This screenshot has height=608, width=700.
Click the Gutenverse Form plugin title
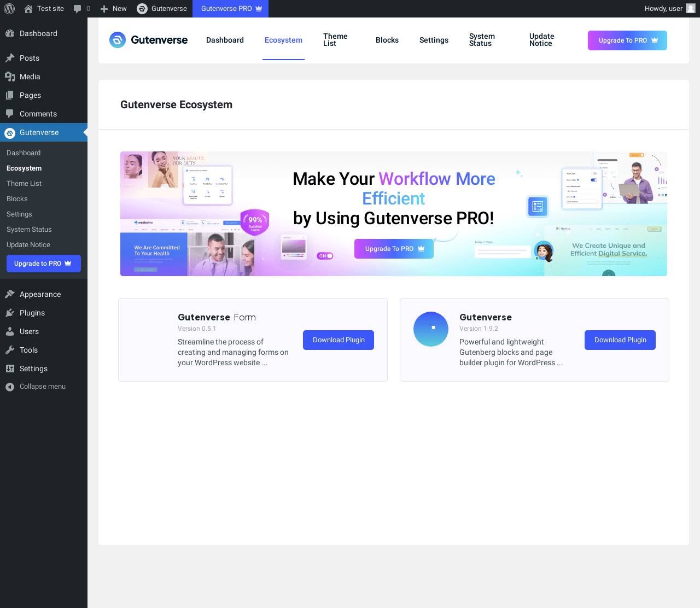tap(217, 317)
